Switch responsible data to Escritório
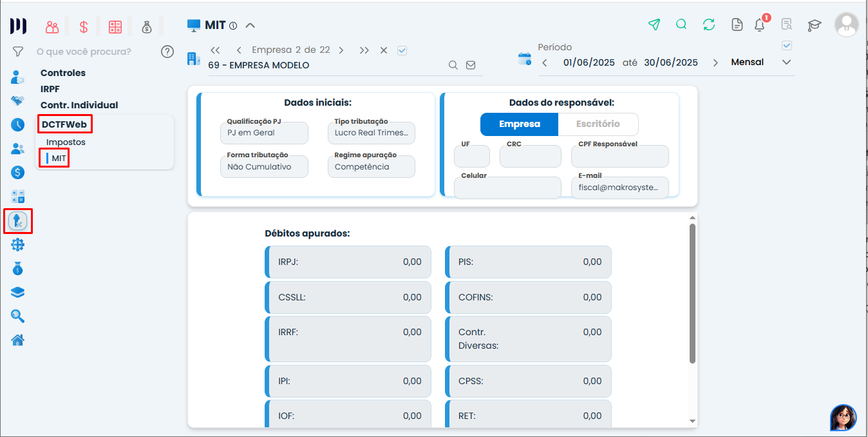868x437 pixels. click(x=598, y=124)
